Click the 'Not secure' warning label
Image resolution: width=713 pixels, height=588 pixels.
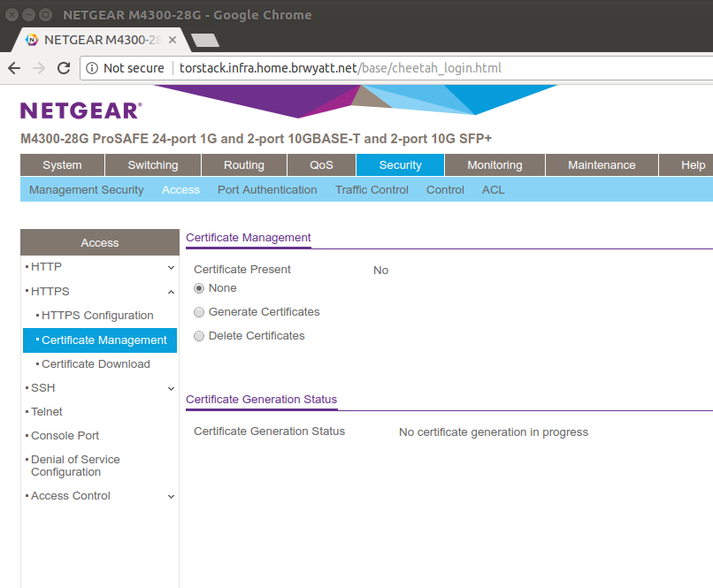[x=134, y=68]
